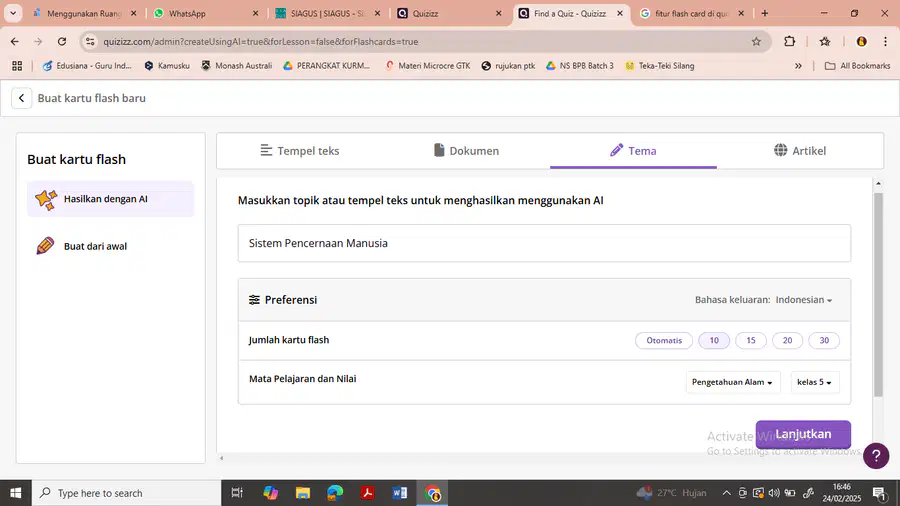Screen dimensions: 900x506
Task: Switch to the Menggunakan Ruang browser tab
Action: pos(84,13)
